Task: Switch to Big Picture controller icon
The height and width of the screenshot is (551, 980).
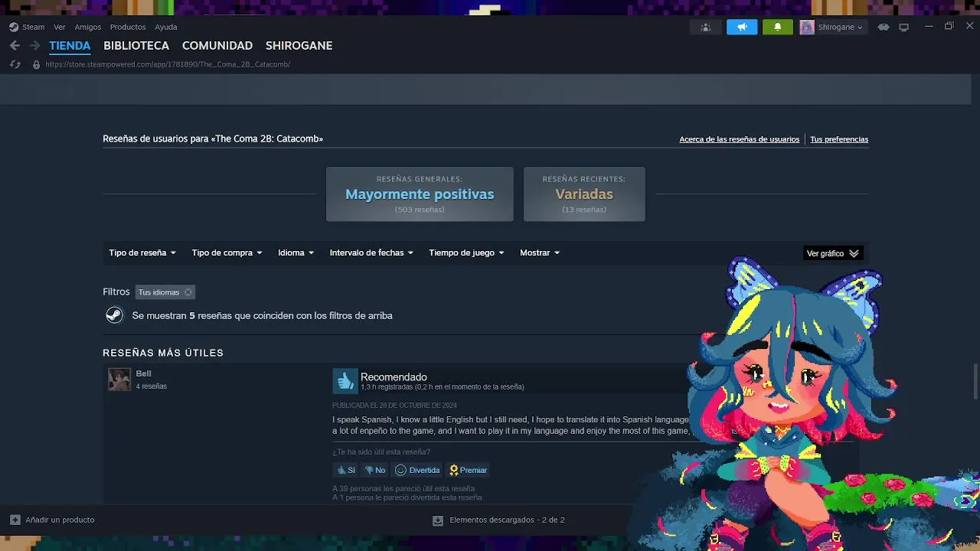Action: 884,27
